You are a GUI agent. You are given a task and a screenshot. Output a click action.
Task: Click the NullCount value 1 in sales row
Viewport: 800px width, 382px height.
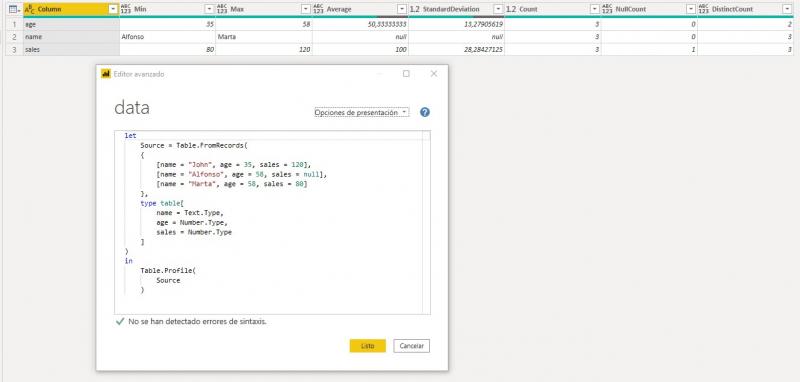pyautogui.click(x=649, y=49)
